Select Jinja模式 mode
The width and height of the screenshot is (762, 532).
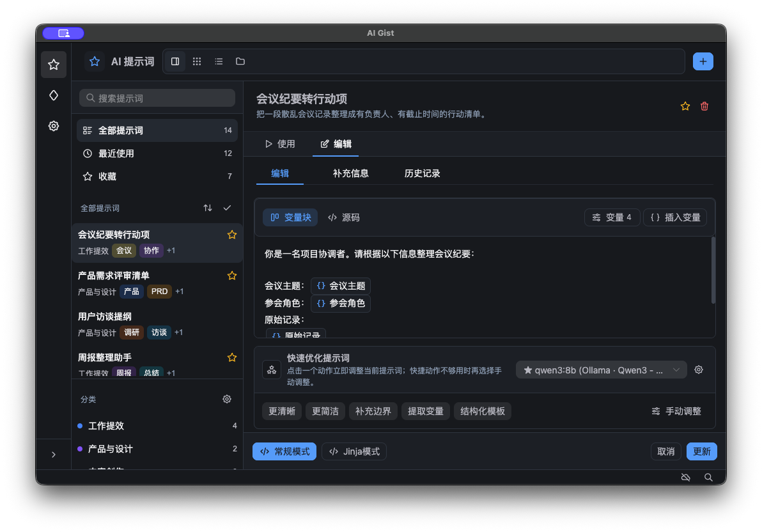click(x=354, y=452)
